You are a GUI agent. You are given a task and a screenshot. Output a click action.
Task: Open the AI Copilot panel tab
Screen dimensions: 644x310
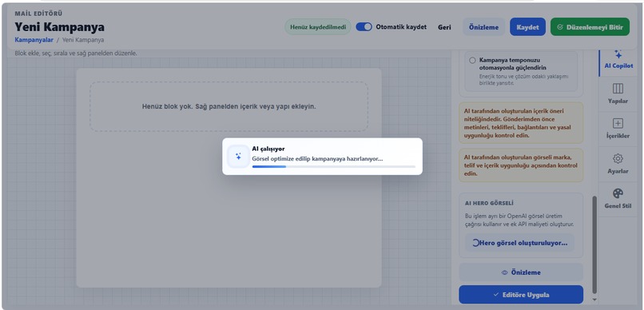pyautogui.click(x=618, y=60)
